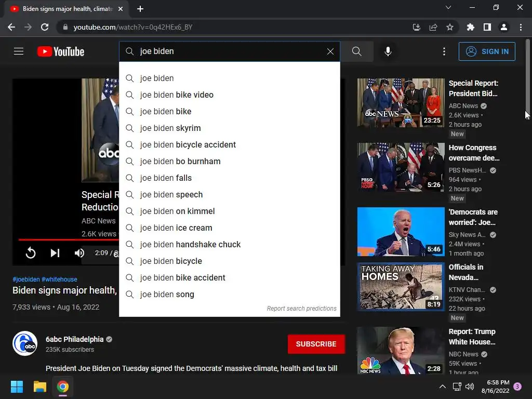Open a new tab with the plus

point(140,9)
